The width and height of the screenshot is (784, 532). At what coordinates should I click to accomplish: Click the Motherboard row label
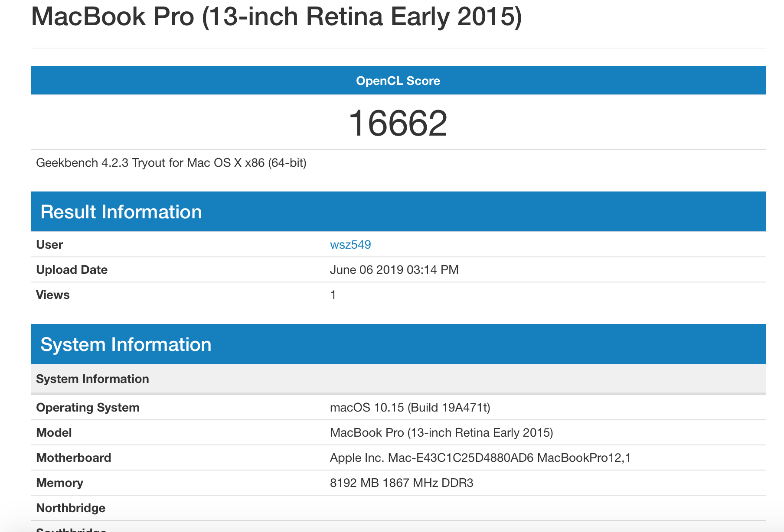pyautogui.click(x=74, y=458)
